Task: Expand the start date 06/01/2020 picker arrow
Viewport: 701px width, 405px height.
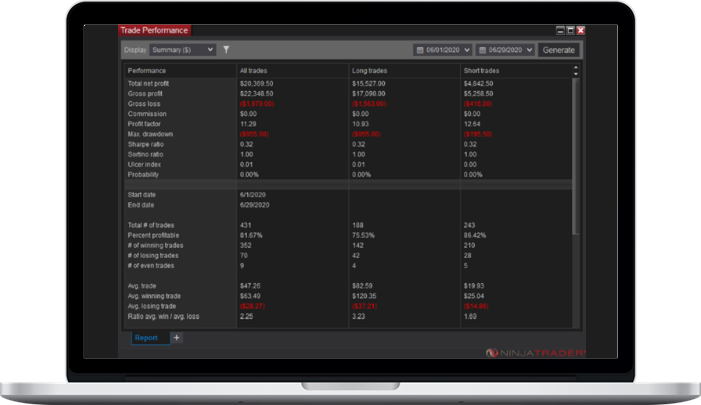Action: pos(468,50)
